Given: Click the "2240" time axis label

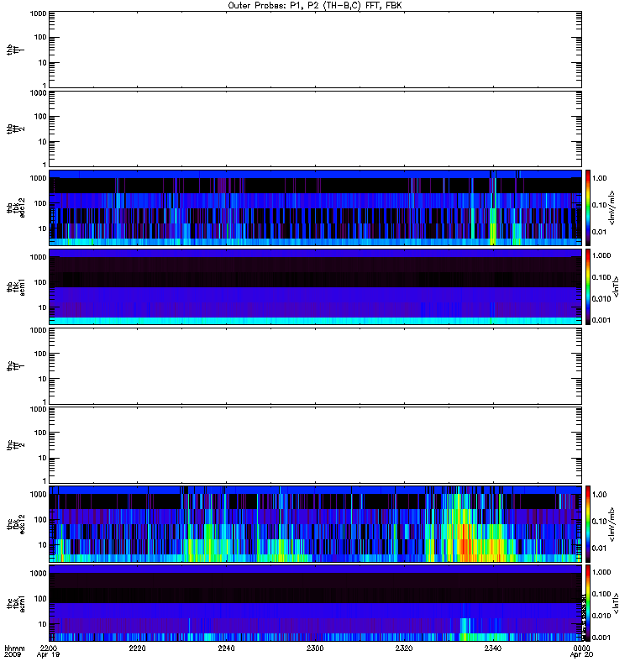Looking at the screenshot, I should tap(226, 648).
